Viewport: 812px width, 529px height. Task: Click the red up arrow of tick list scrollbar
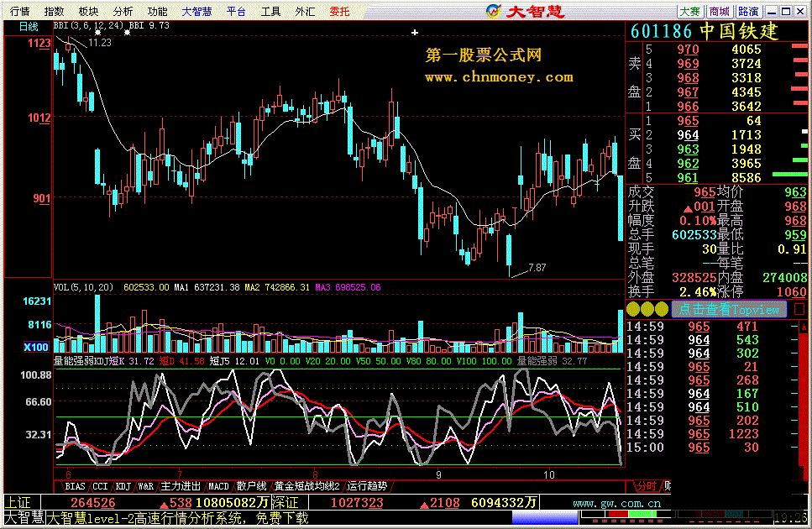point(804,327)
